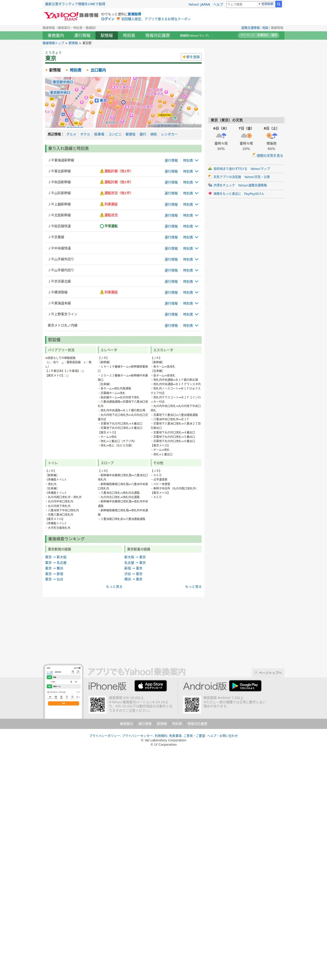Click 駅情報 breadcrumb link
The image size is (327, 980).
tap(73, 43)
